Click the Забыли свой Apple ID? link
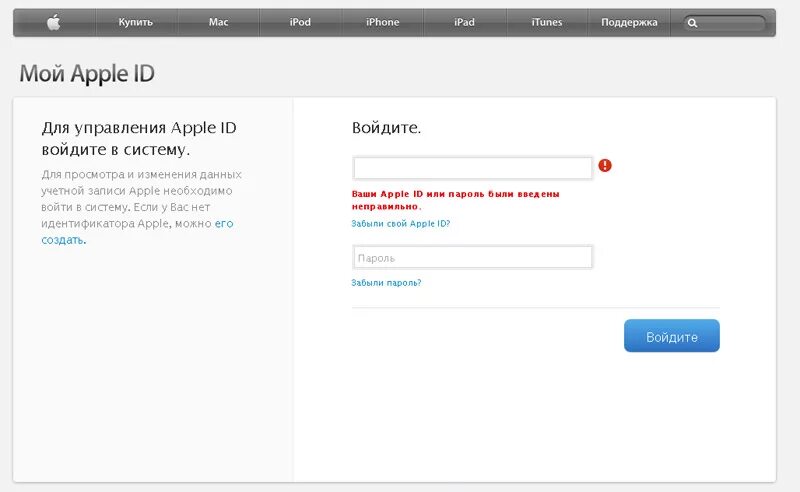The width and height of the screenshot is (800, 492). point(401,224)
